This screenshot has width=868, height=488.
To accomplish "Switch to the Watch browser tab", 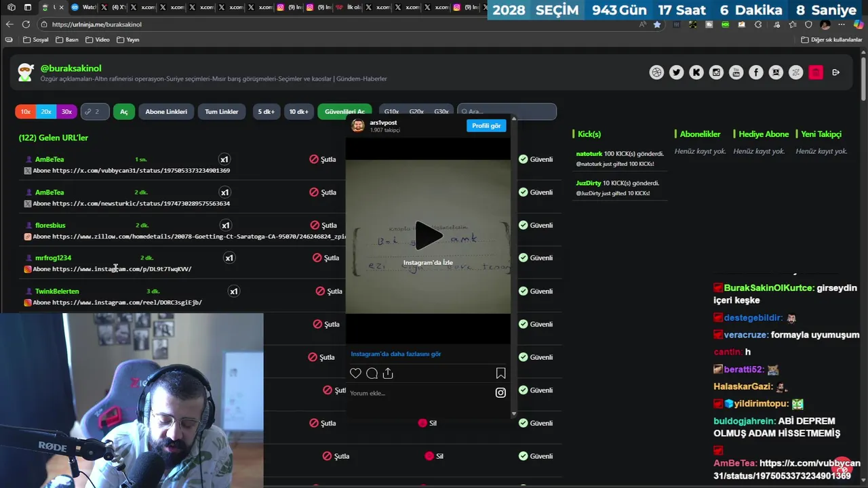I will [x=84, y=7].
